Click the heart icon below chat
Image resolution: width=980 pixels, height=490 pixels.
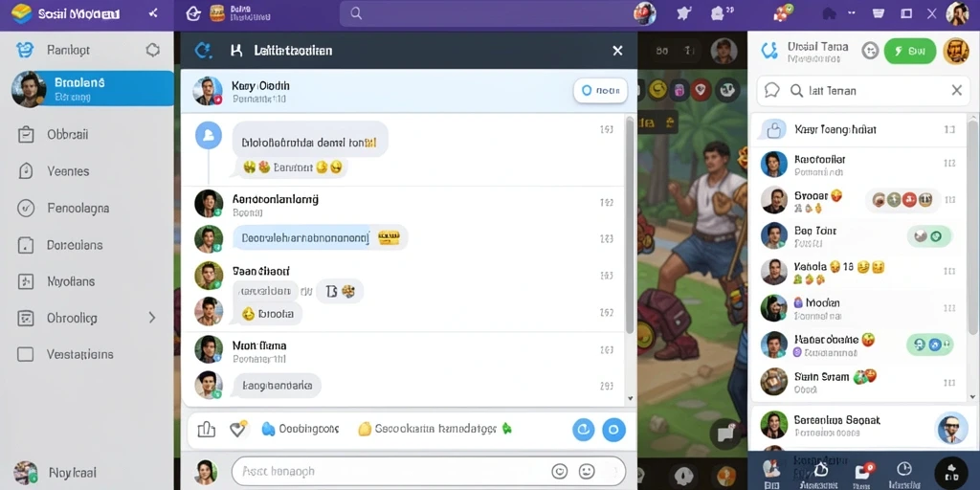pos(238,429)
